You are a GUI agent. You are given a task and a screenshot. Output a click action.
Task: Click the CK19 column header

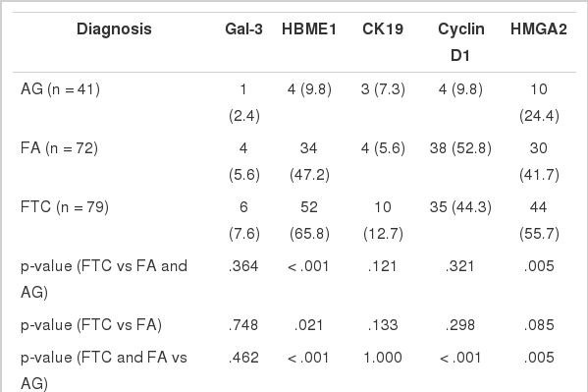(383, 28)
